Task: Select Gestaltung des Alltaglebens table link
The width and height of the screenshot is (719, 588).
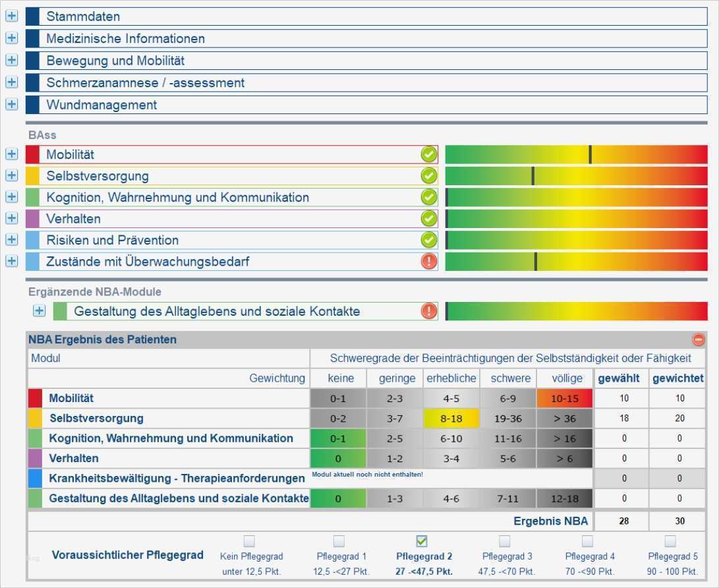Action: (x=179, y=498)
